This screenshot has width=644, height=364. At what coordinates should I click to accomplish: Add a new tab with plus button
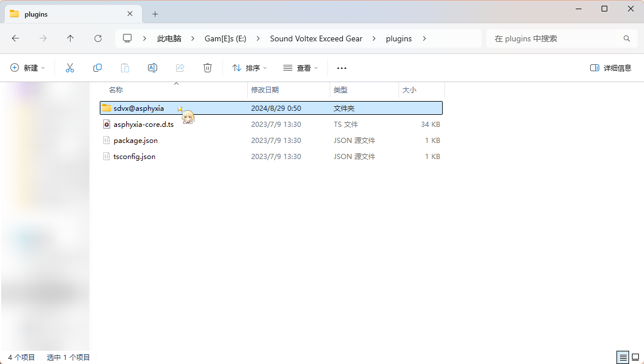[155, 14]
